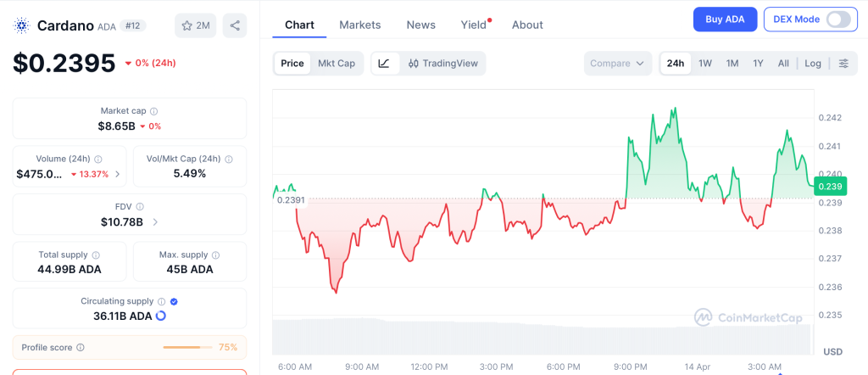Switch to the Markets tab

coord(359,25)
